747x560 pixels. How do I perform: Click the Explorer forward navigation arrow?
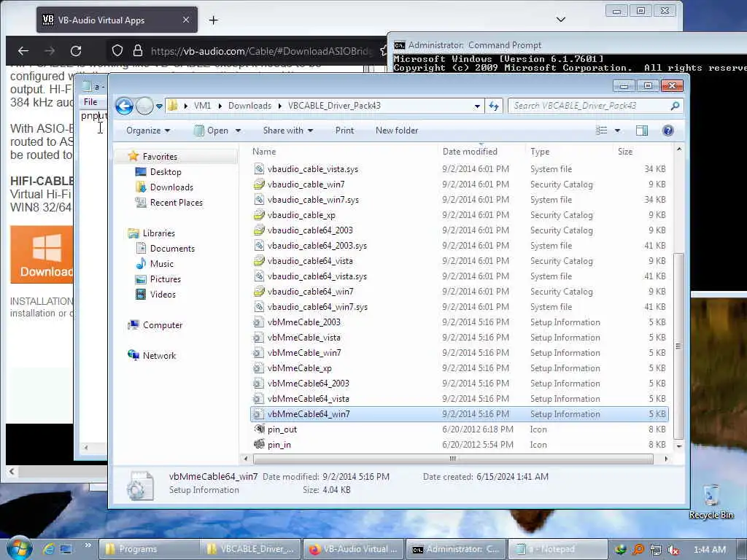[x=144, y=106]
